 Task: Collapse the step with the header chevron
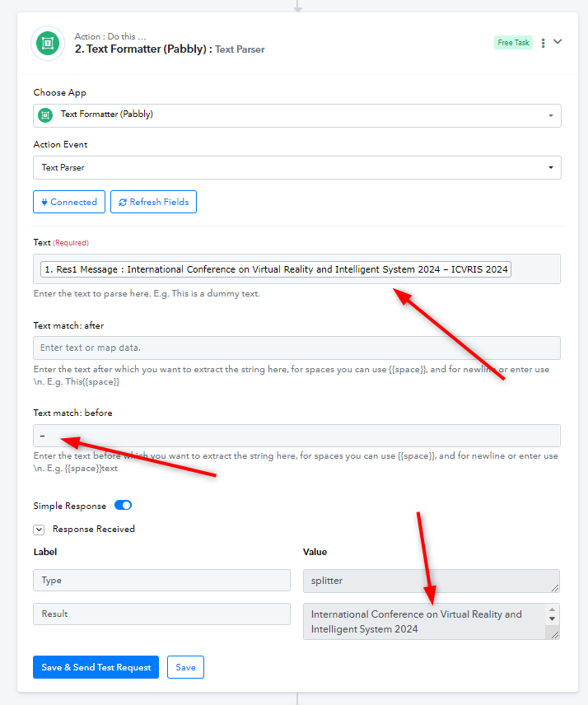coord(558,42)
